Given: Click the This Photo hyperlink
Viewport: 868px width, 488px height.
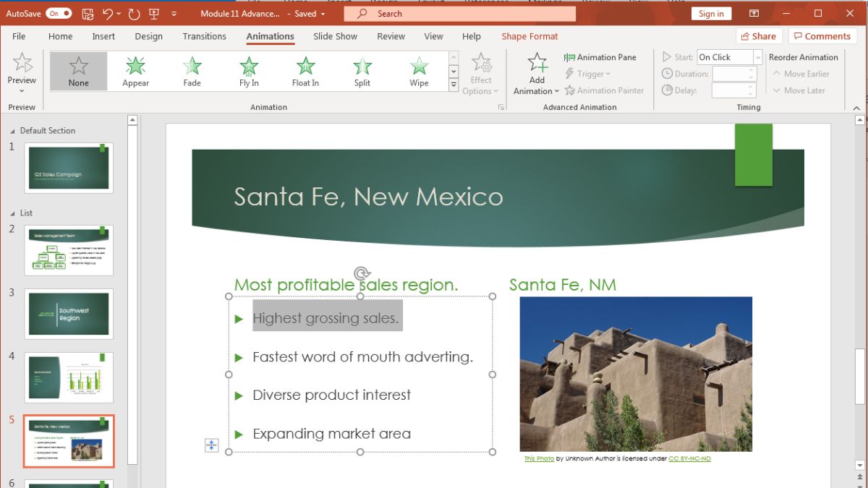Looking at the screenshot, I should (x=538, y=458).
